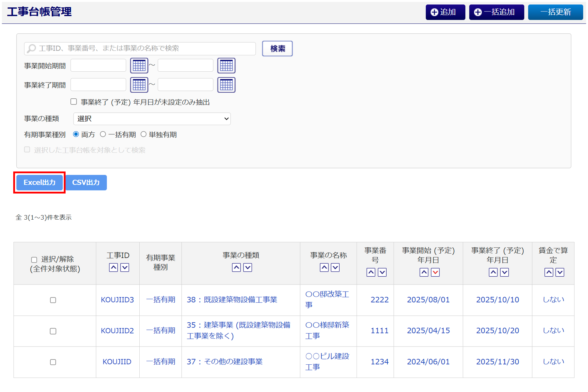This screenshot has height=392, width=588.
Task: Open calendar for end period to-date
Action: 226,85
